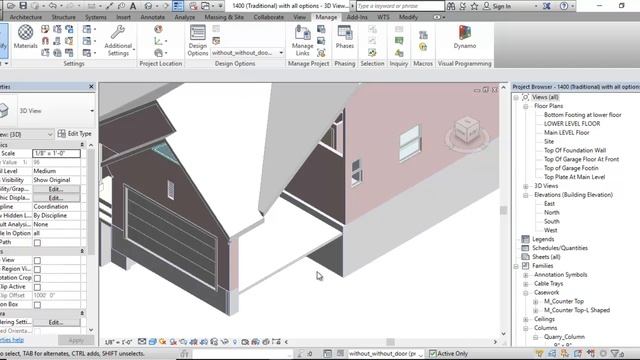640x360 pixels.
Task: Click the Save icon in quick access toolbar
Action: (x=23, y=6)
